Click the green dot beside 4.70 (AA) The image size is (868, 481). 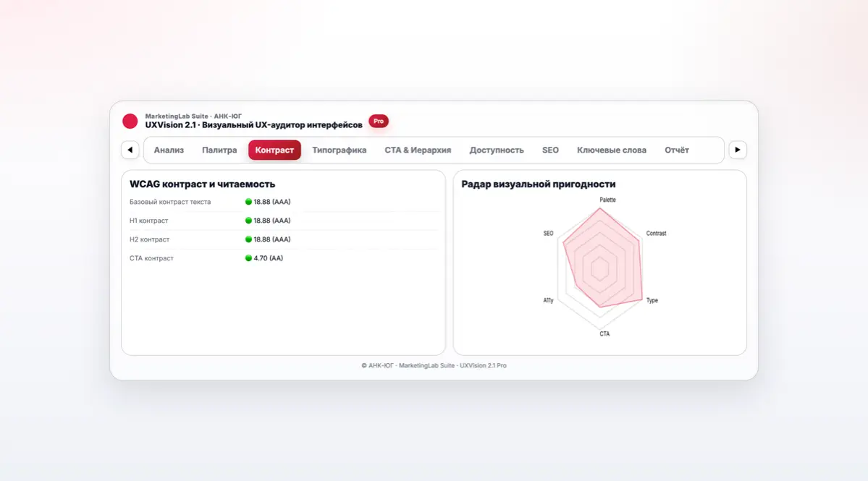(x=248, y=258)
